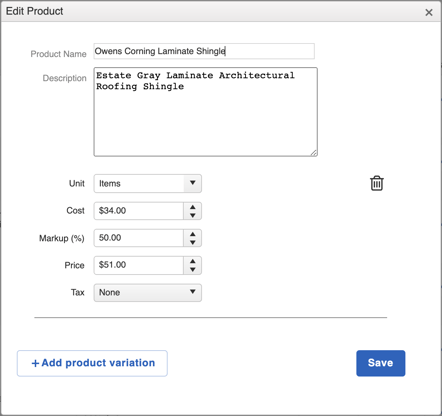442x416 pixels.
Task: Click the Price label
Action: [74, 265]
